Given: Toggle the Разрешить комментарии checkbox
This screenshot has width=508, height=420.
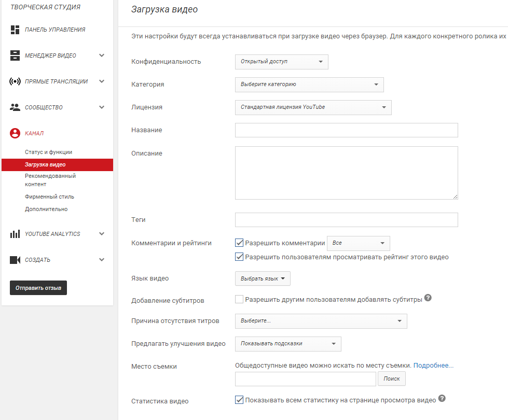Looking at the screenshot, I should pyautogui.click(x=239, y=243).
